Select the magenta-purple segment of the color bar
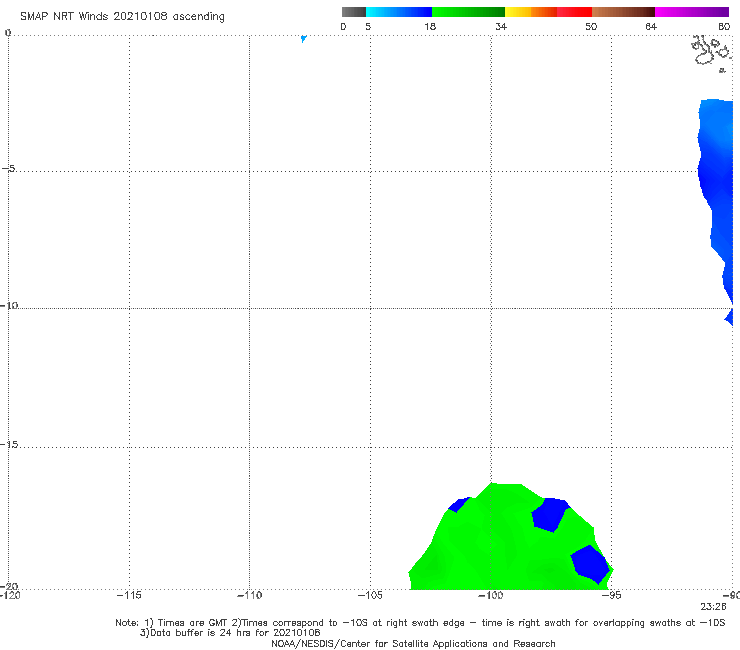This screenshot has width=740, height=650. tap(692, 12)
